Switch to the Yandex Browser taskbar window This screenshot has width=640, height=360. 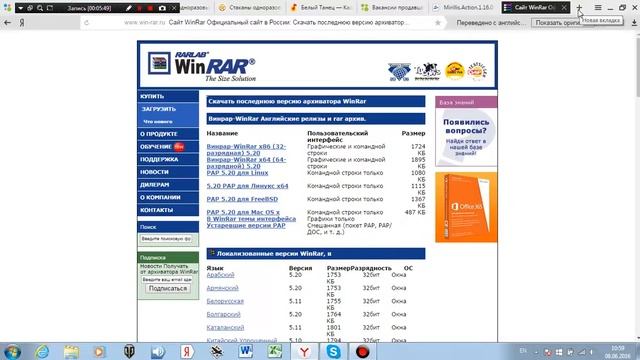(304, 351)
